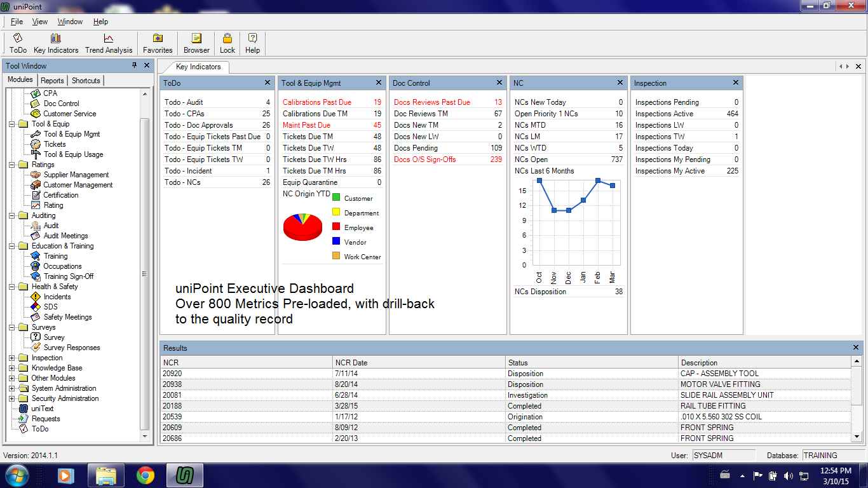Open the Tool & Equip Usage module
868x488 pixels.
73,154
